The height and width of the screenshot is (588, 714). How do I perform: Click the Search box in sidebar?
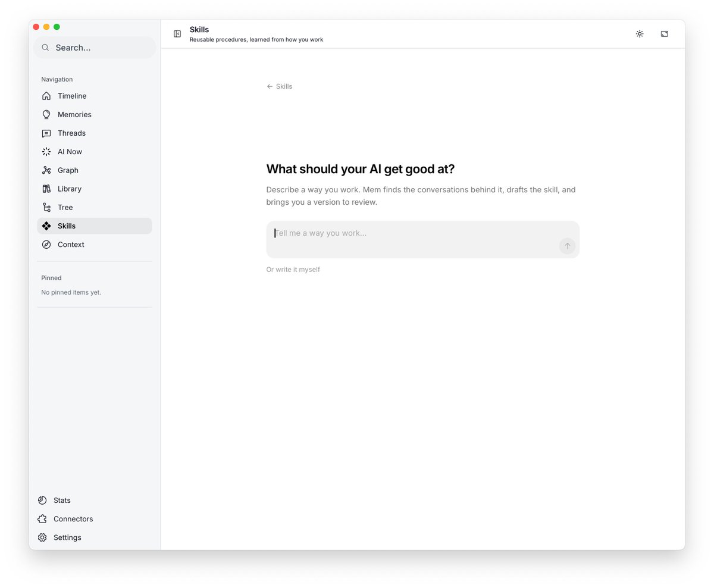[95, 48]
